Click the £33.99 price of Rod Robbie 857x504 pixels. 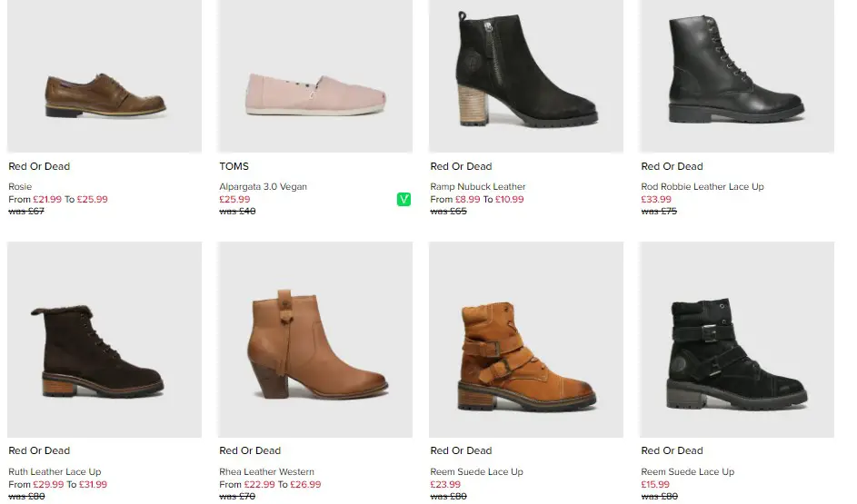(x=656, y=199)
